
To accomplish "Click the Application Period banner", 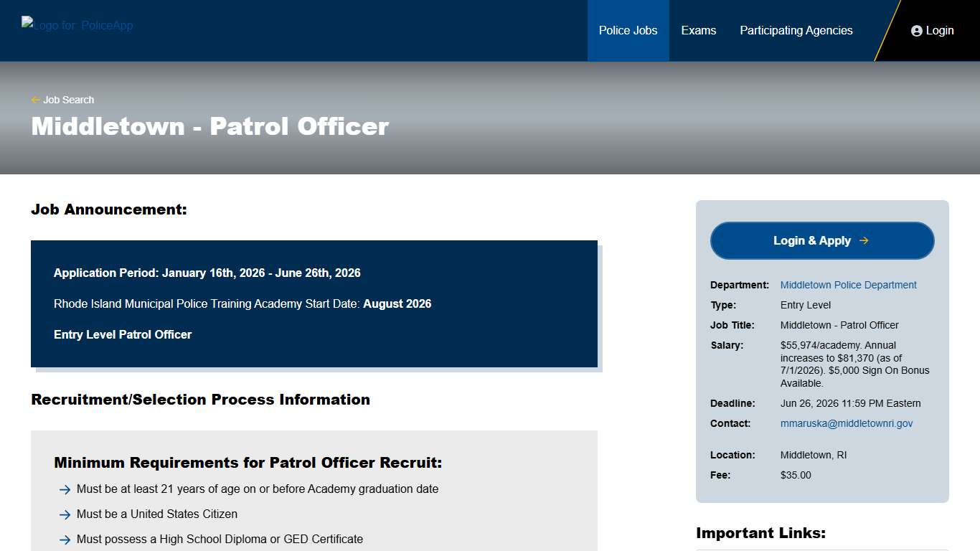I will [207, 273].
